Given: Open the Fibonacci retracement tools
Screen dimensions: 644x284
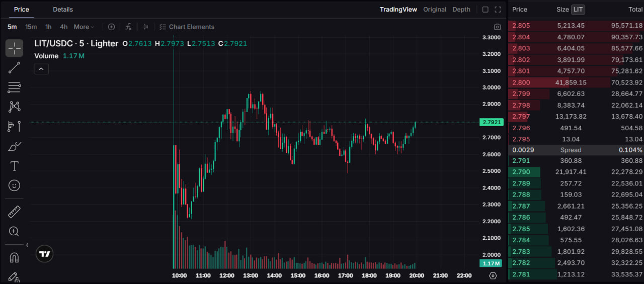Looking at the screenshot, I should [x=14, y=87].
